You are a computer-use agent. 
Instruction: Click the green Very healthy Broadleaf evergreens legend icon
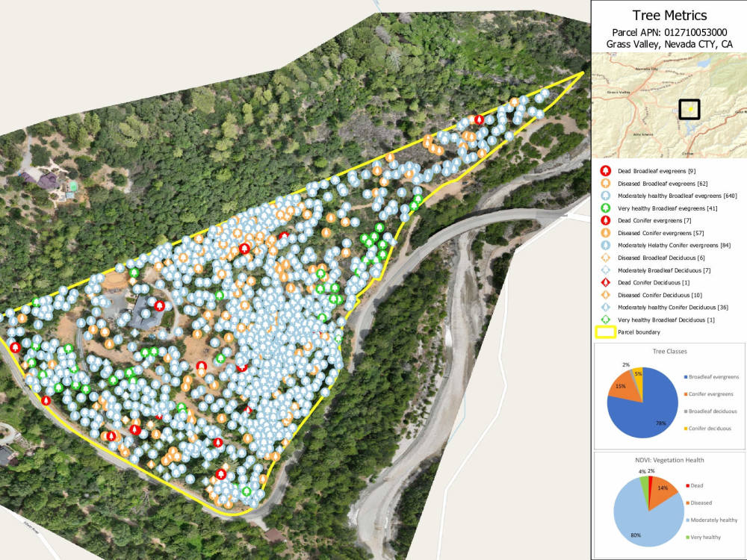coord(606,208)
